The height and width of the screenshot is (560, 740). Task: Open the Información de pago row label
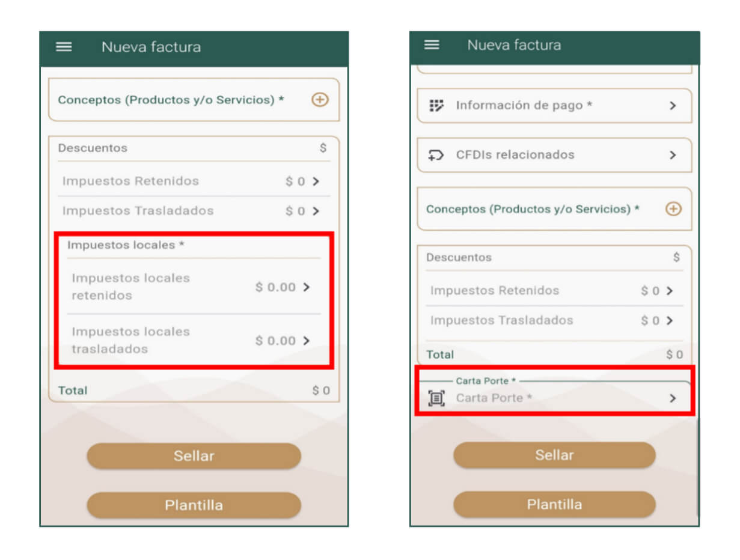(524, 106)
